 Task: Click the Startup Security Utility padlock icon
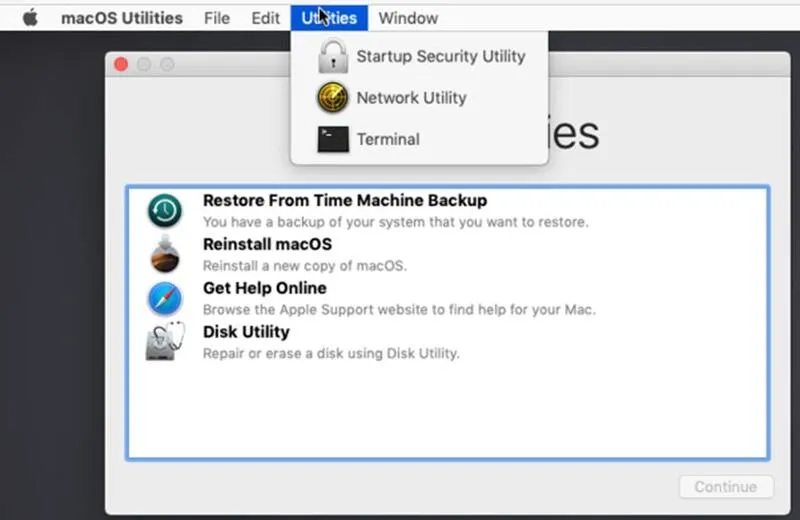pos(333,56)
